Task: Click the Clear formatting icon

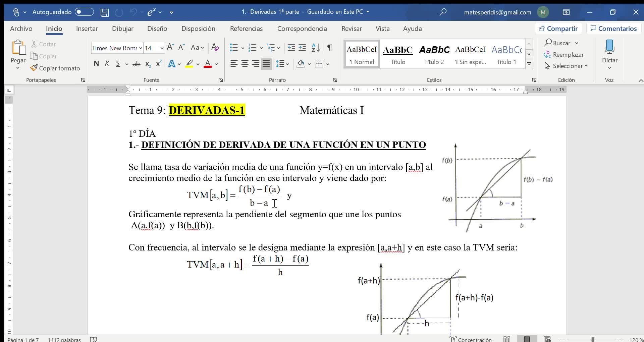Action: [x=215, y=48]
